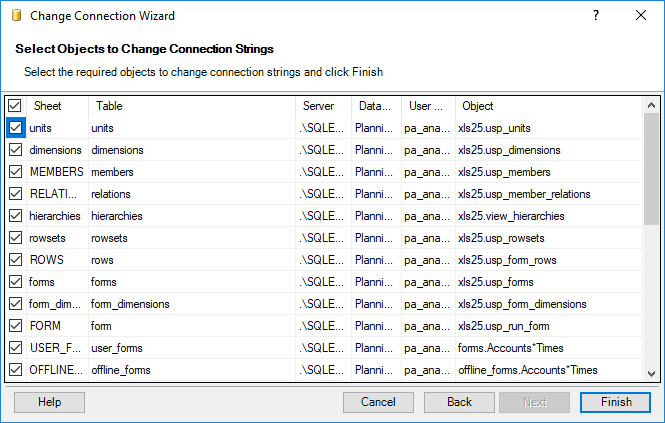Toggle the select-all checkbox in header
The width and height of the screenshot is (665, 423).
pos(15,106)
